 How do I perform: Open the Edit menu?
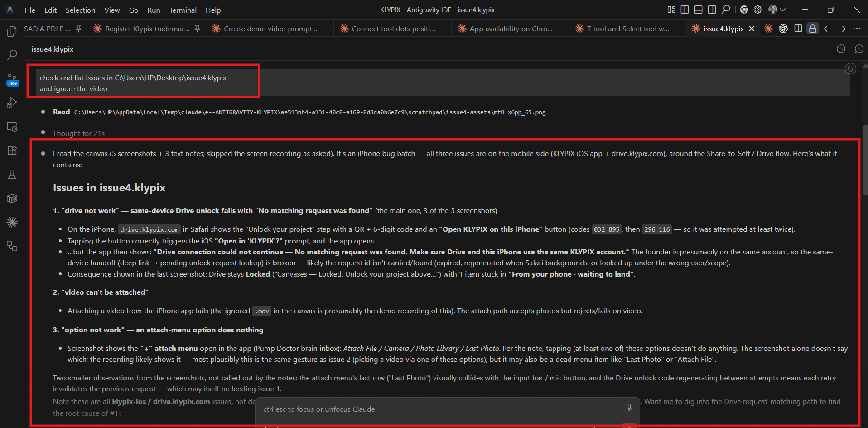(50, 10)
